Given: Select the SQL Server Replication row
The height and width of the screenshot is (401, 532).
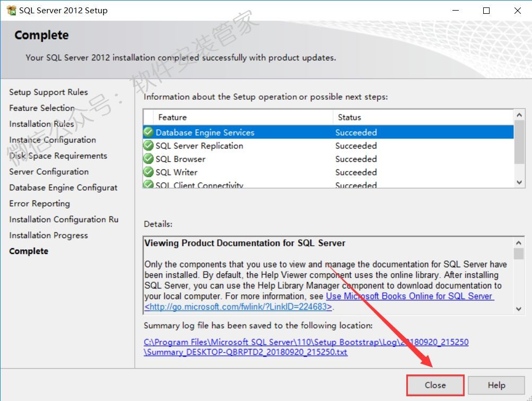Looking at the screenshot, I should click(x=328, y=145).
